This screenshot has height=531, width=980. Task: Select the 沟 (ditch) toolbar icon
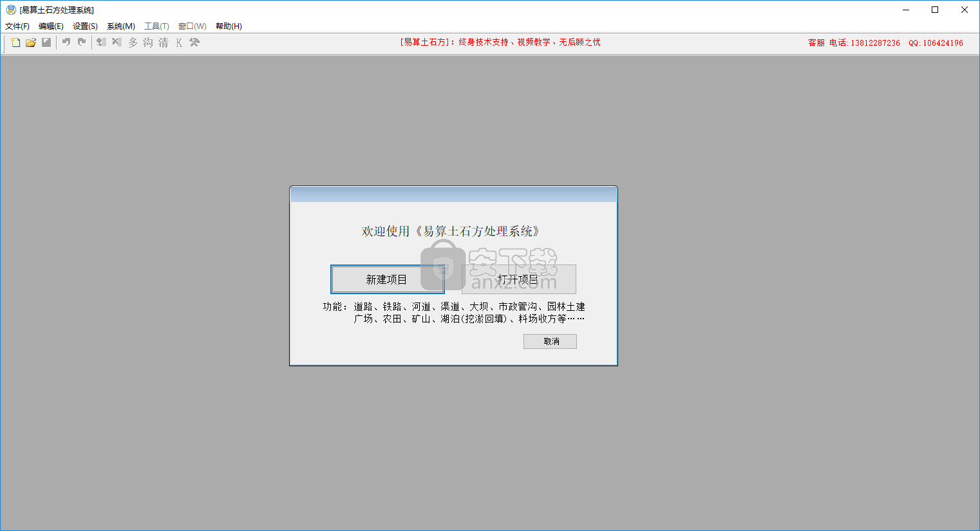147,42
